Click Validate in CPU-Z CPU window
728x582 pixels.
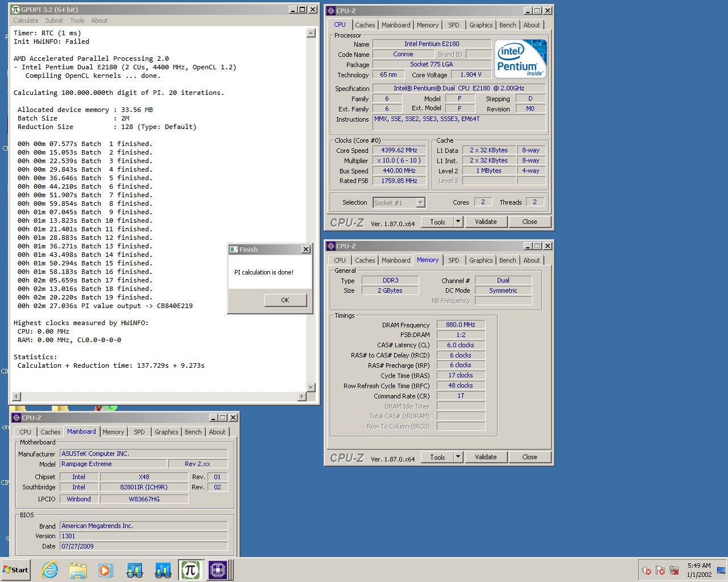[486, 222]
